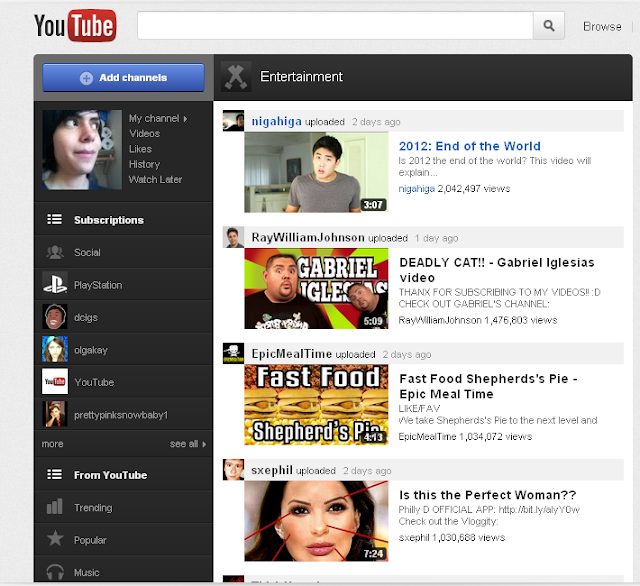
Task: Click the magnifier search button
Action: click(x=549, y=26)
